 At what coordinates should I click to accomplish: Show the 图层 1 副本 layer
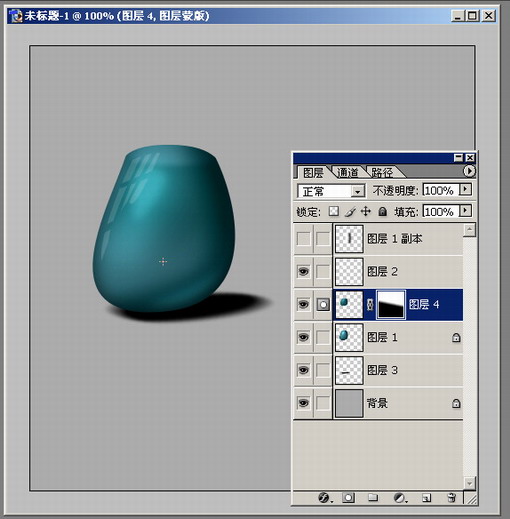303,239
